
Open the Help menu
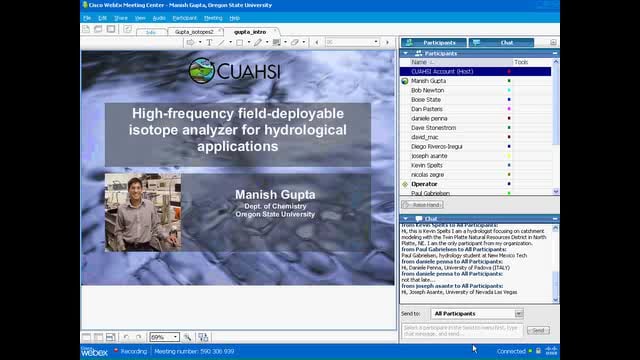(x=234, y=18)
